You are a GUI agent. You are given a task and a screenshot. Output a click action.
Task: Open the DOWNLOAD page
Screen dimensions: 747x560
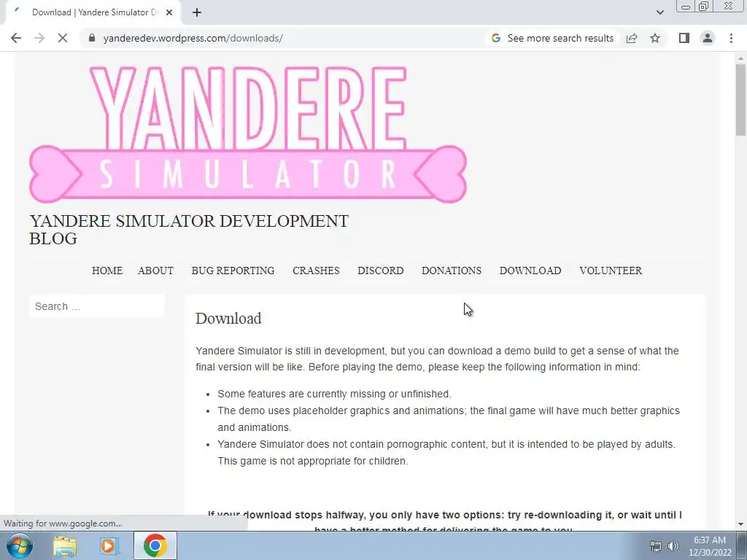point(530,271)
